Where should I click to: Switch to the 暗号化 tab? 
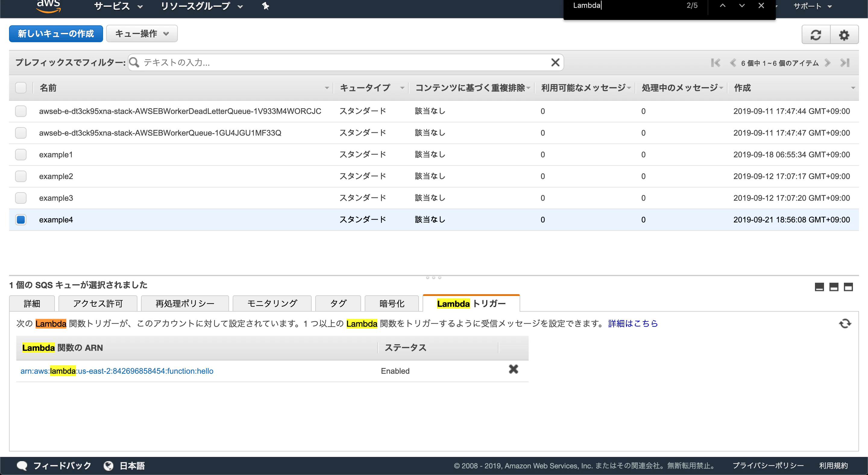[392, 304]
